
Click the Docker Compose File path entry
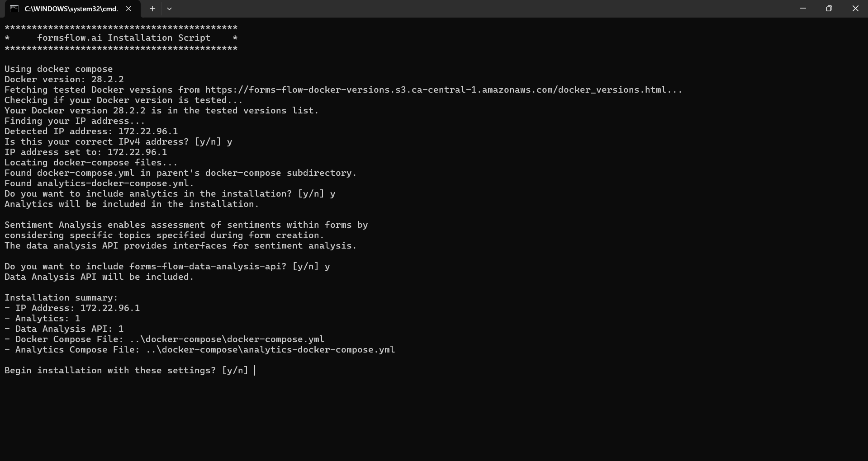coord(164,339)
